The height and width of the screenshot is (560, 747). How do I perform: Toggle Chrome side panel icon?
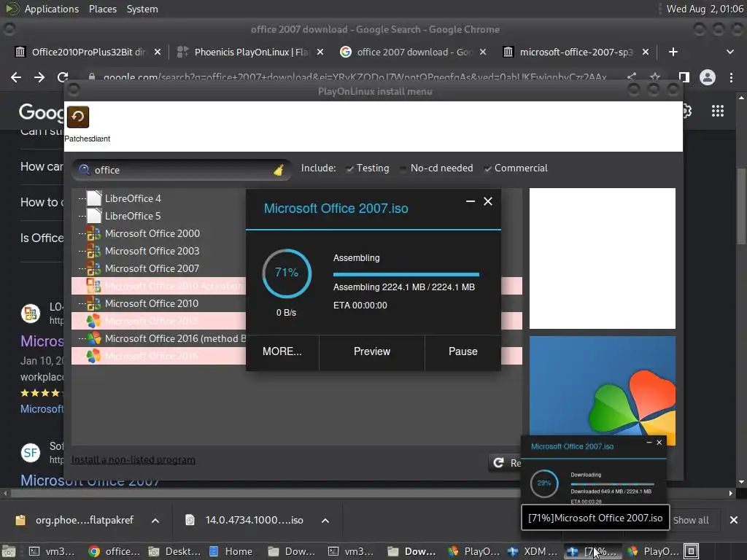[x=684, y=77]
